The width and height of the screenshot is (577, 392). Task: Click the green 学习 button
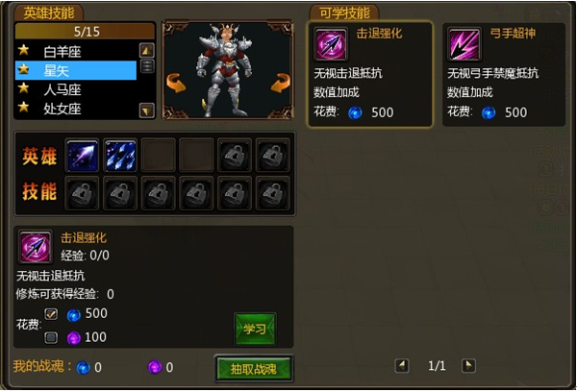click(x=255, y=329)
